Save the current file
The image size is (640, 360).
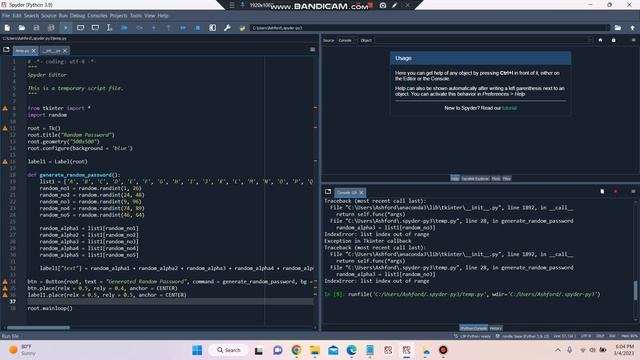point(36,28)
